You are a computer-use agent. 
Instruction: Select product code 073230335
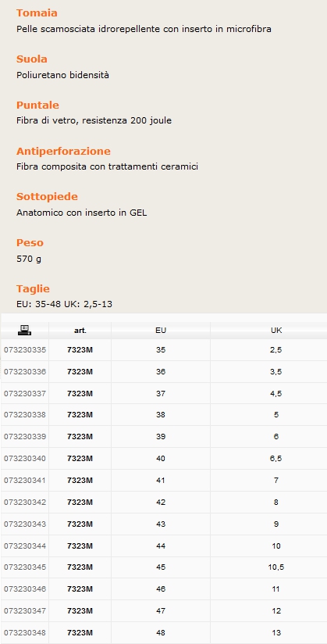coord(25,350)
